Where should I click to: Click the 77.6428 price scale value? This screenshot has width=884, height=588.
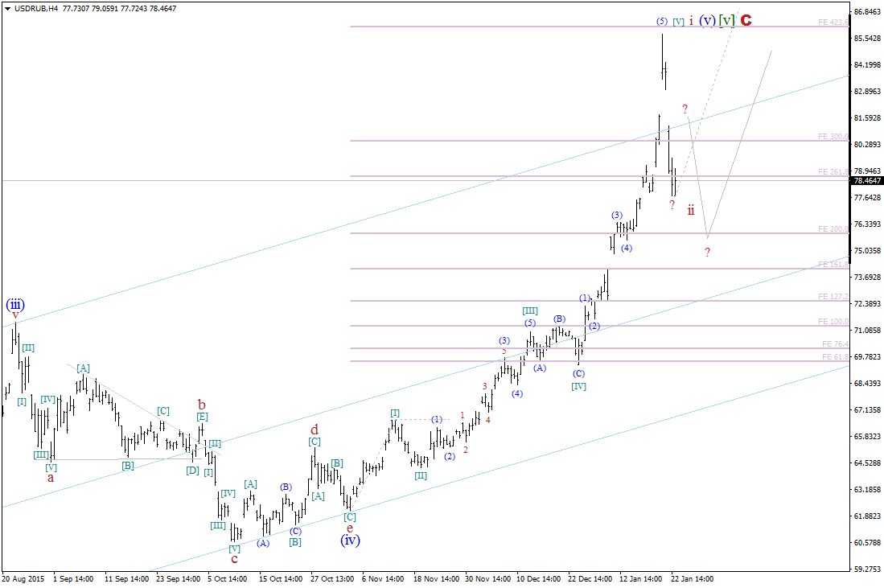[867, 197]
